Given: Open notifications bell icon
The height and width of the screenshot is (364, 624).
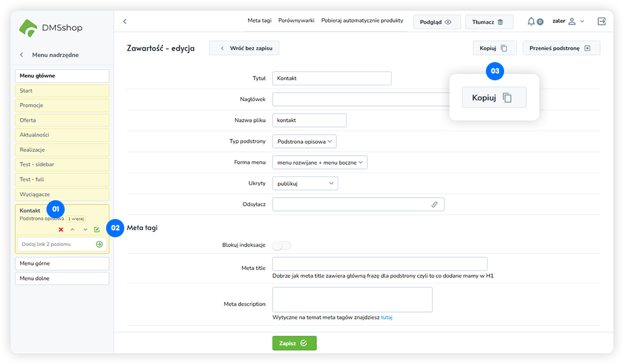Looking at the screenshot, I should pyautogui.click(x=532, y=21).
